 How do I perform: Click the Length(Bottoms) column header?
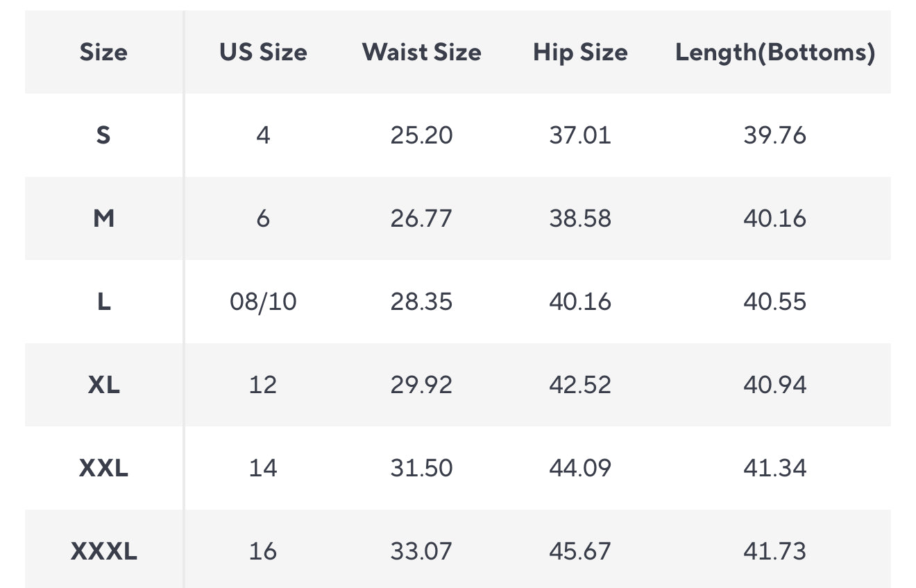(775, 52)
